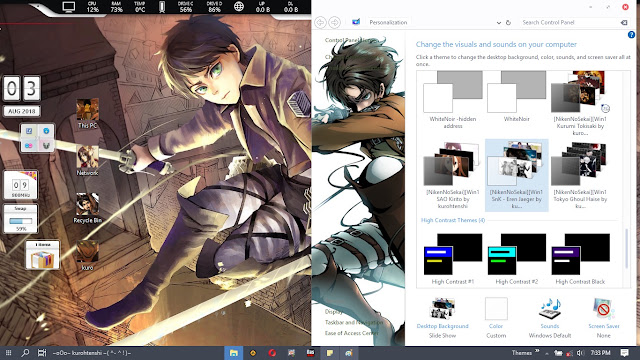
Task: Show hidden system tray icons
Action: [x=547, y=353]
